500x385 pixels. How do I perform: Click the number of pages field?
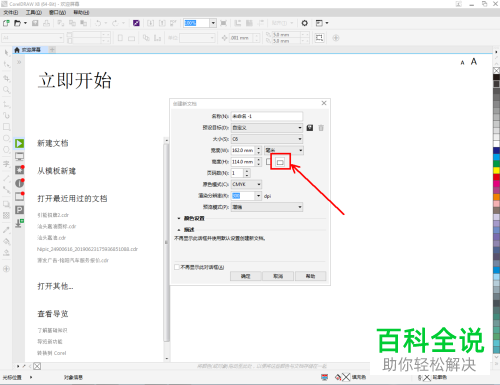click(238, 173)
